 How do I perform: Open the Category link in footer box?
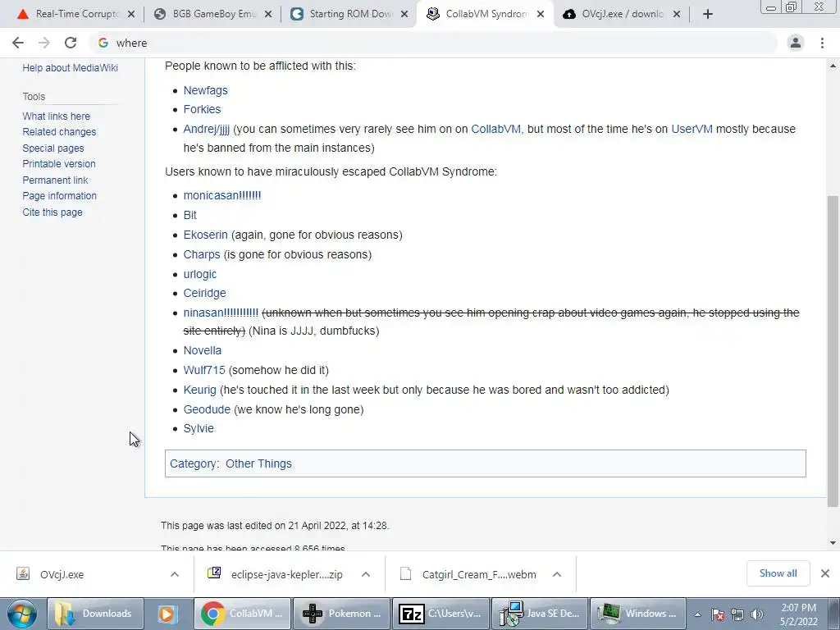pos(194,464)
